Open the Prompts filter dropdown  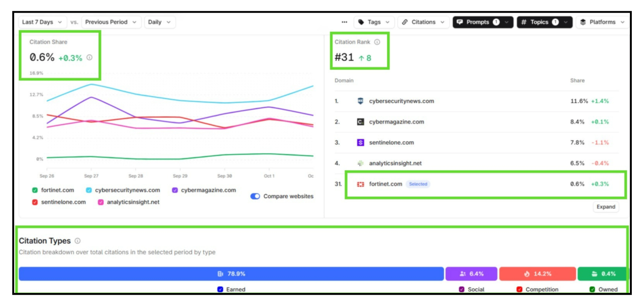483,22
